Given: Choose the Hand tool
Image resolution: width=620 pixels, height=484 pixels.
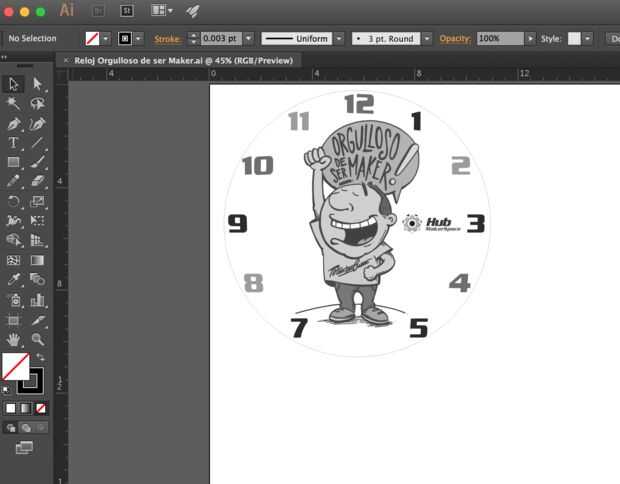Looking at the screenshot, I should (x=13, y=340).
